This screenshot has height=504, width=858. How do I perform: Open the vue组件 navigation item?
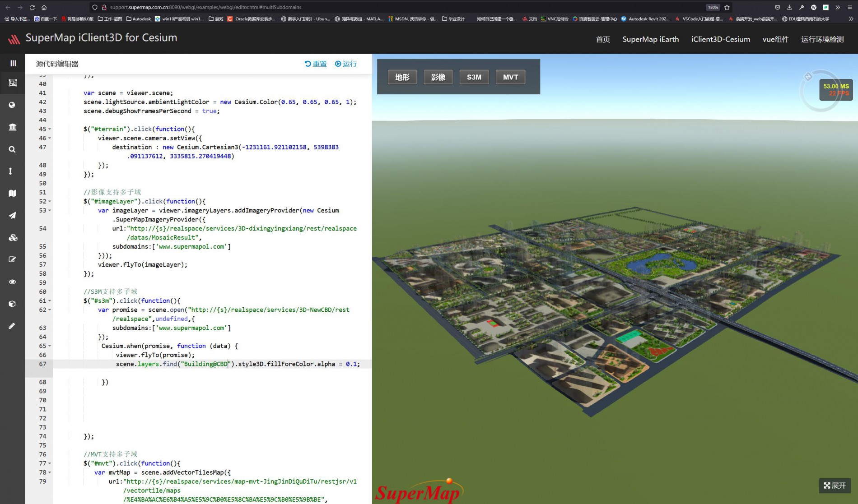tap(775, 39)
